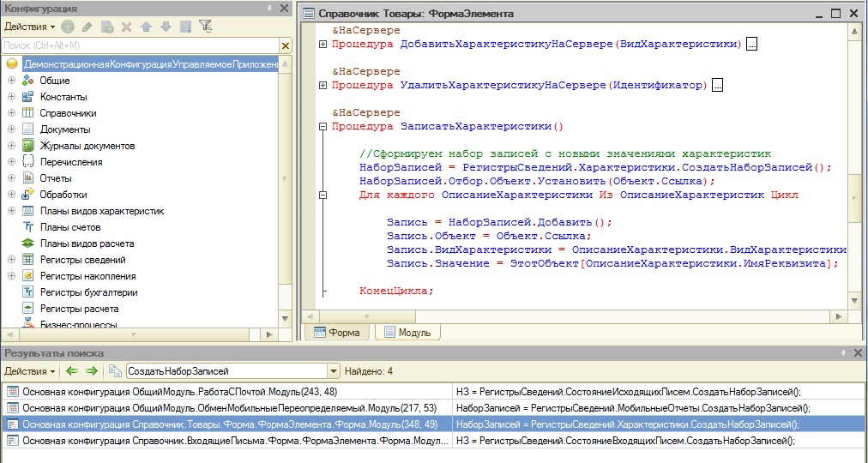Switch to the Форма tab
The image size is (868, 463).
click(x=337, y=332)
